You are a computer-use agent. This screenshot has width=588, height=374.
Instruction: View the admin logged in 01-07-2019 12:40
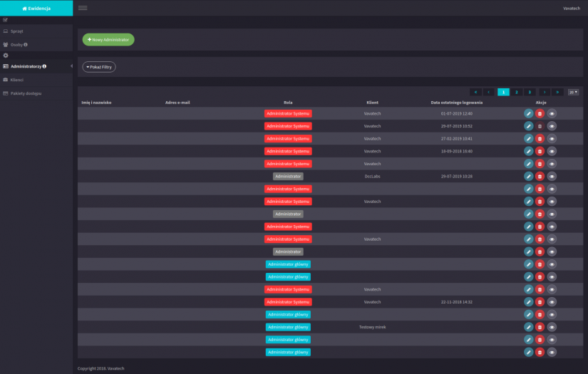(552, 113)
